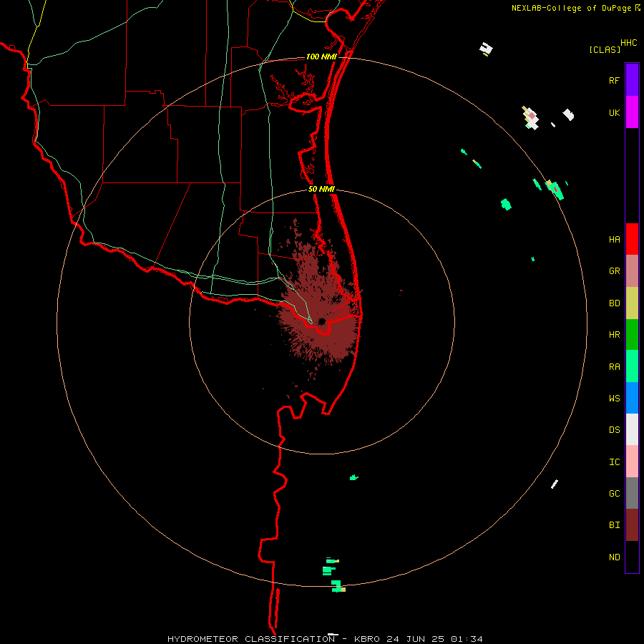Click the HHC product code text
The image size is (644, 644).
[628, 43]
